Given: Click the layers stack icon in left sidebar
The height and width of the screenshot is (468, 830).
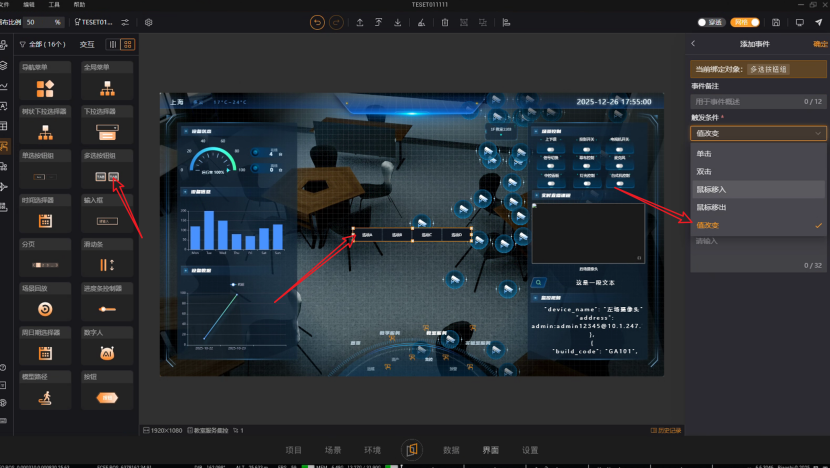Looking at the screenshot, I should tap(3, 65).
